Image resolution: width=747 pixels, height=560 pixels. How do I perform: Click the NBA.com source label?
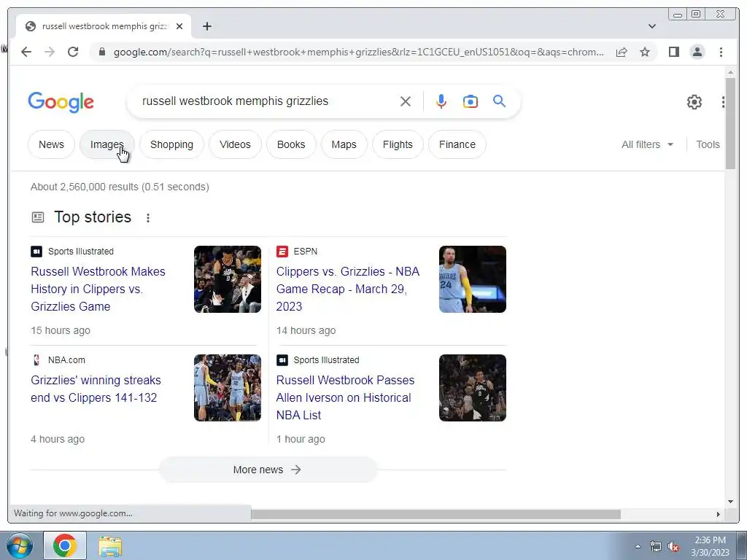(x=58, y=360)
